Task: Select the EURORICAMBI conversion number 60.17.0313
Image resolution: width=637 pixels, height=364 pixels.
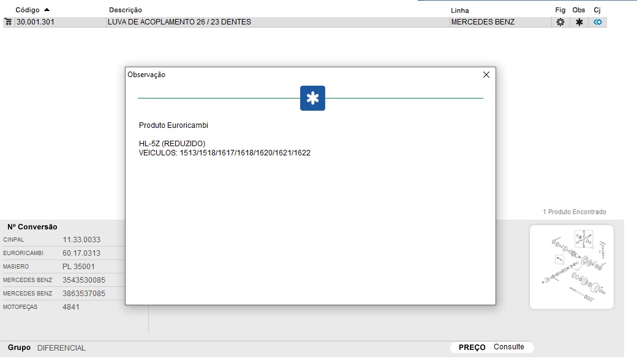Action: click(81, 253)
